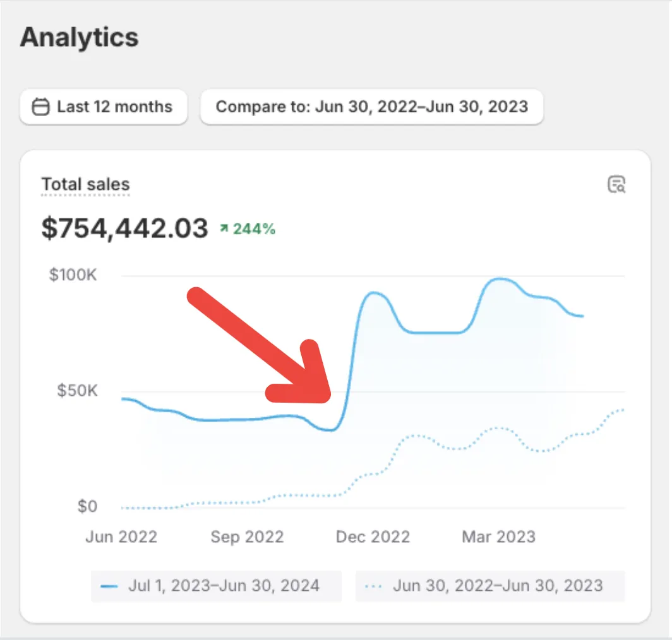Click the red arrow annotation
Viewport: 672px width, 640px height.
tap(260, 345)
